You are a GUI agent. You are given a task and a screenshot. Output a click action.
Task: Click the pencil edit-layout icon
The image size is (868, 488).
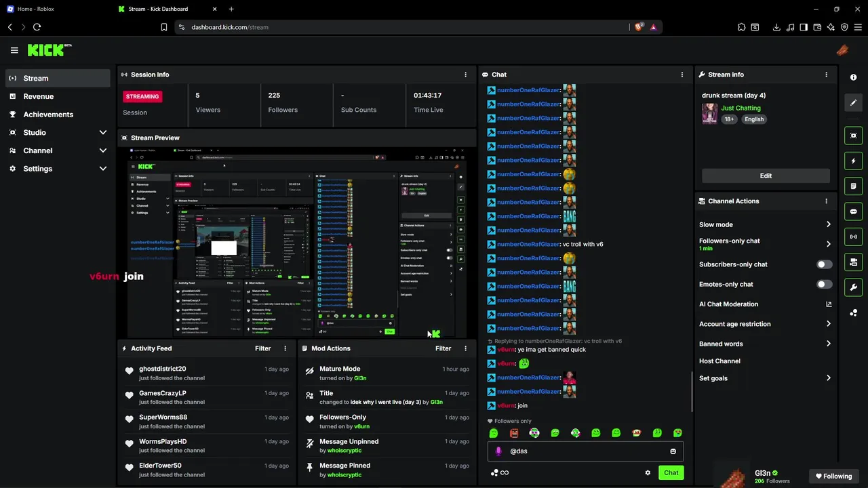[853, 102]
